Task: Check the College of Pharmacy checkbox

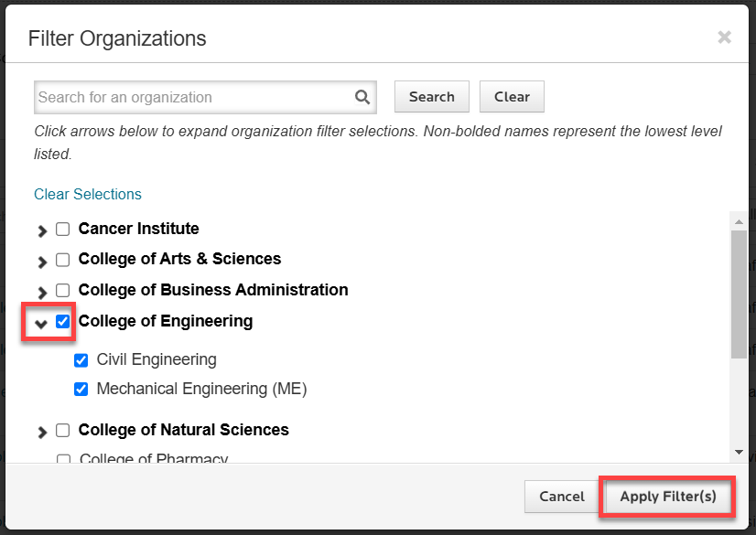Action: pos(63,459)
